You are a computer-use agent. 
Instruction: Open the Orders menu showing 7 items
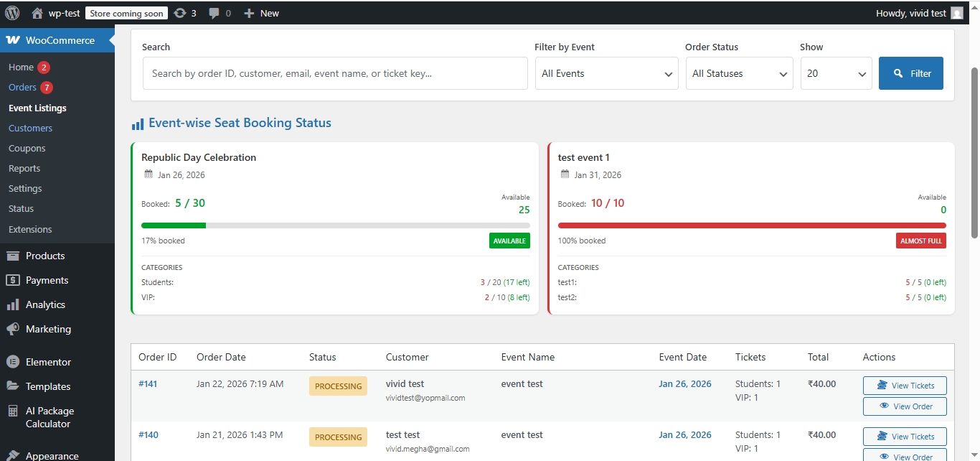click(22, 87)
